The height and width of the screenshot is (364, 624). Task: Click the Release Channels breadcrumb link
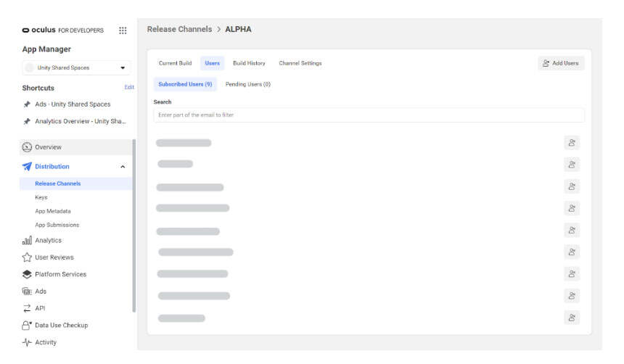(x=179, y=30)
